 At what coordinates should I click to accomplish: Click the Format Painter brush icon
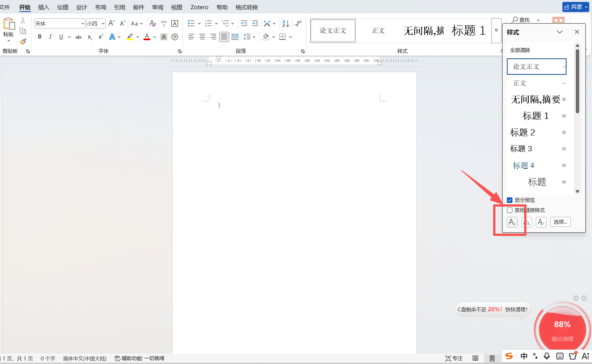pyautogui.click(x=23, y=42)
